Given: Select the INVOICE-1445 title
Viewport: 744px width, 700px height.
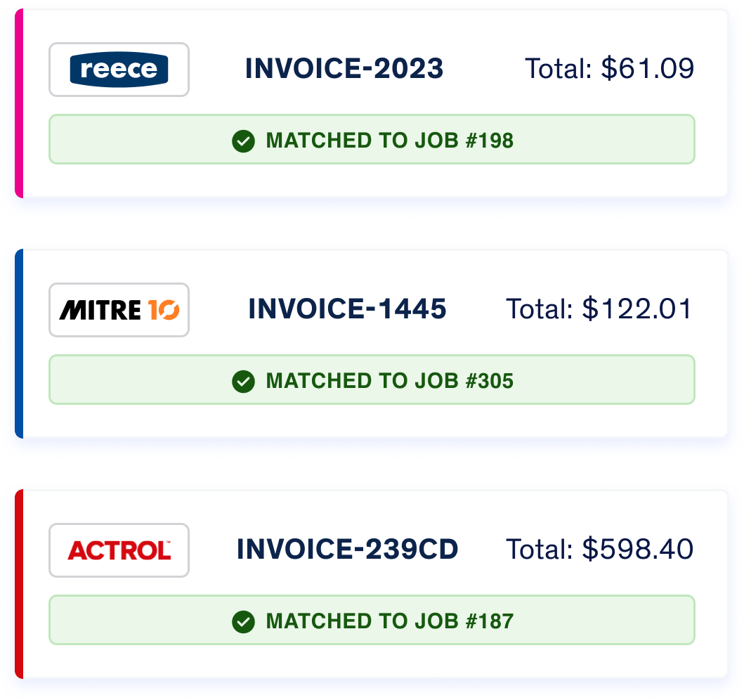Looking at the screenshot, I should [347, 309].
